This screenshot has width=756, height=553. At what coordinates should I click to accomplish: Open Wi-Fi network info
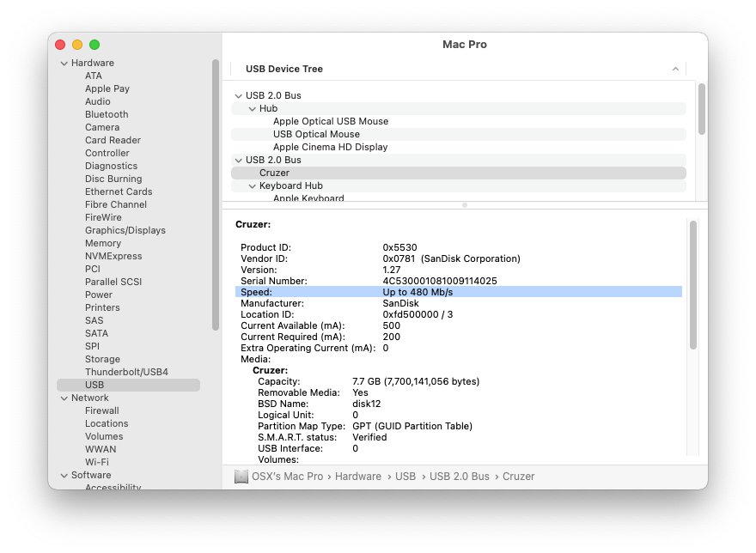[97, 462]
